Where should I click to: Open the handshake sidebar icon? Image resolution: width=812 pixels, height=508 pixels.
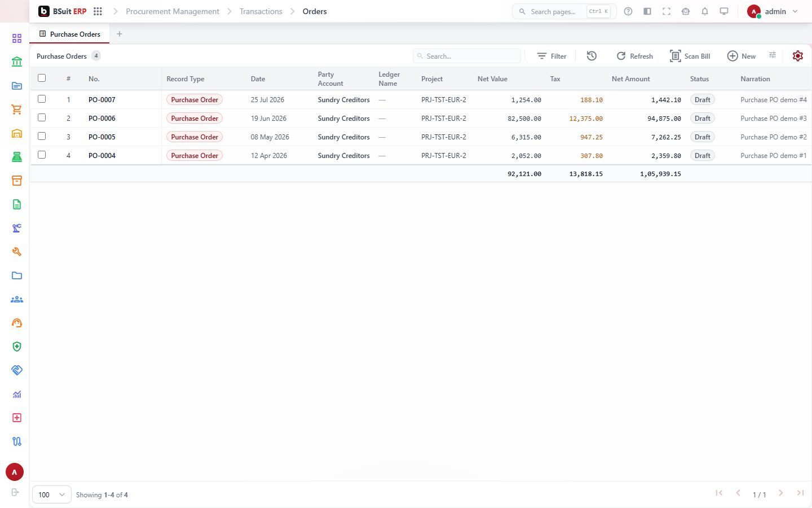17,370
